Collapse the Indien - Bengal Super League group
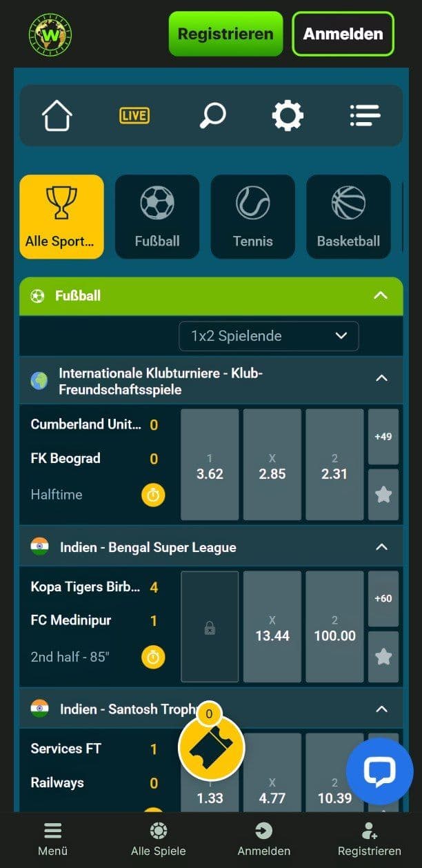The height and width of the screenshot is (868, 422). click(381, 547)
